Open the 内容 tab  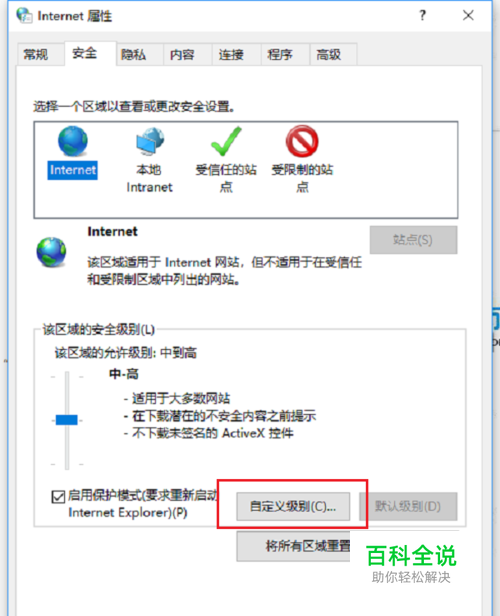pos(182,54)
